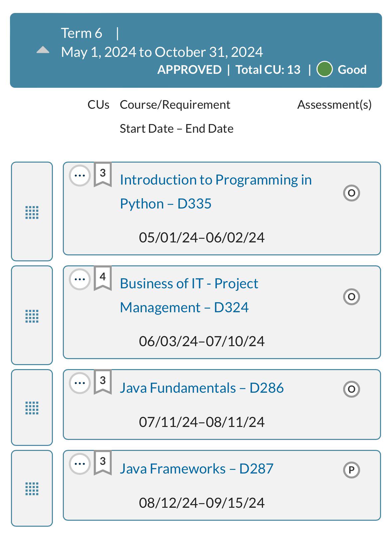Click the 3 CU bookmark badge on Python course

(103, 174)
